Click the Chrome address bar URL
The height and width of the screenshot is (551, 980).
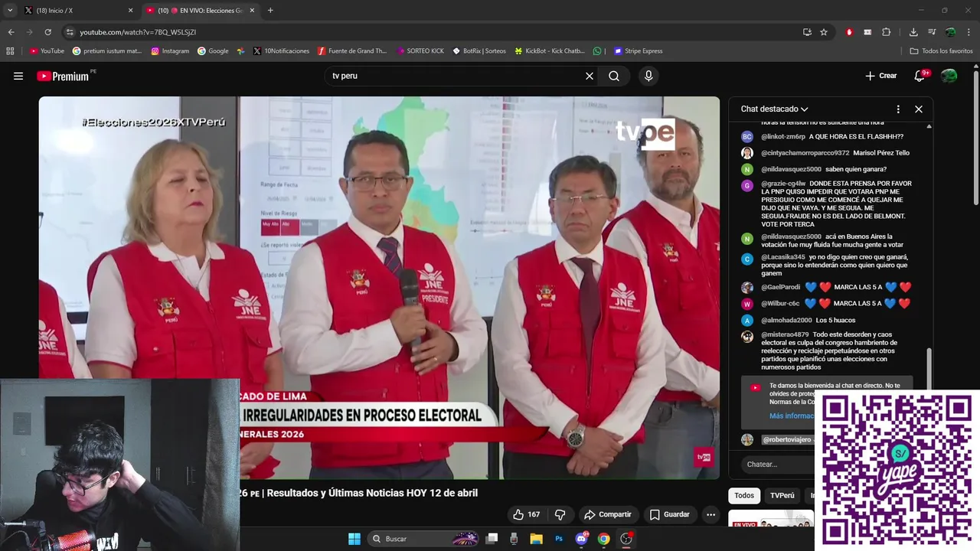click(138, 32)
